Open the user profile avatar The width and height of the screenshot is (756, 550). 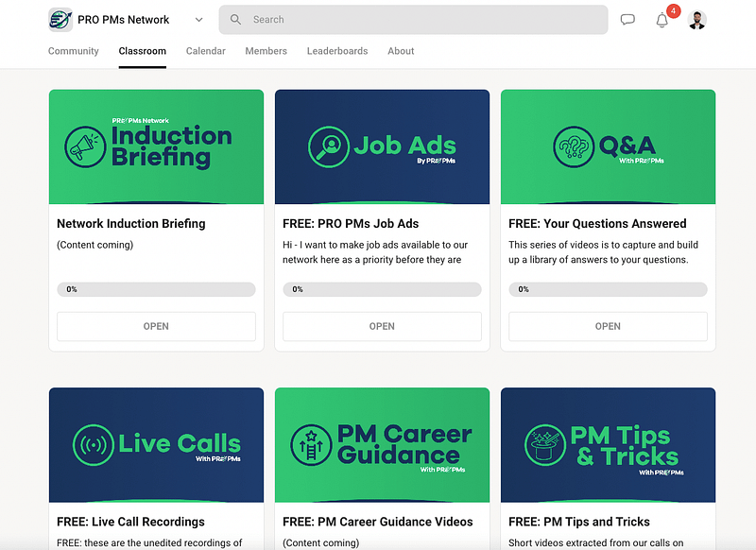[697, 20]
